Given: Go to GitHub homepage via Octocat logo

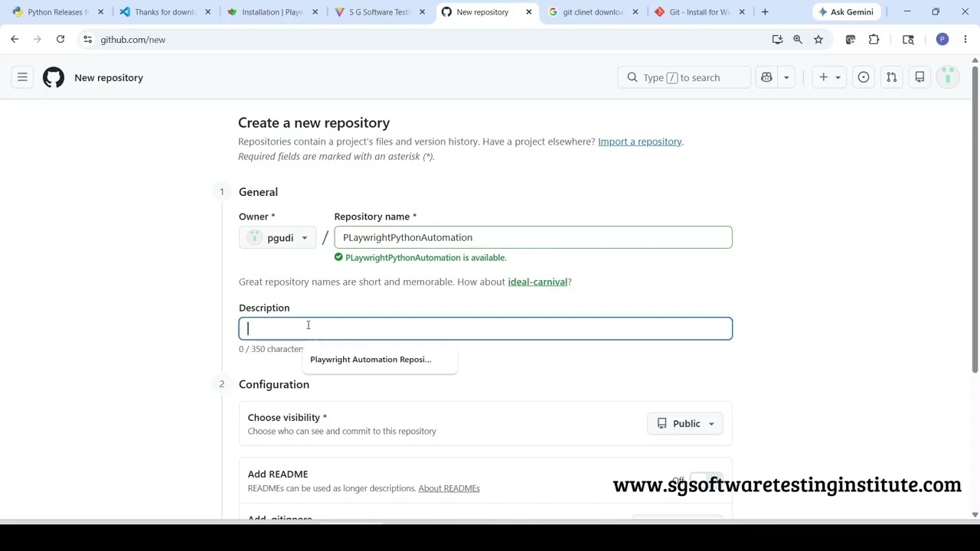Looking at the screenshot, I should point(54,77).
